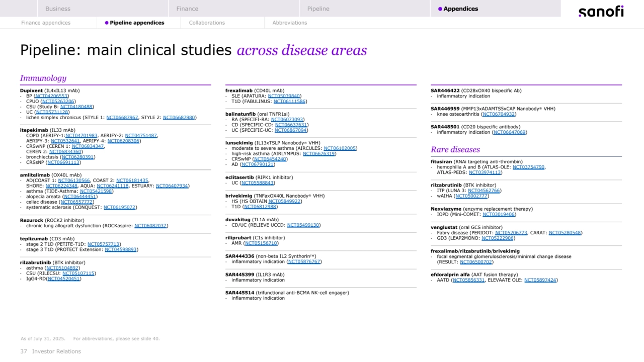Open brivekimig T1D link NCT06812988
This screenshot has width=644, height=362.
click(260, 207)
